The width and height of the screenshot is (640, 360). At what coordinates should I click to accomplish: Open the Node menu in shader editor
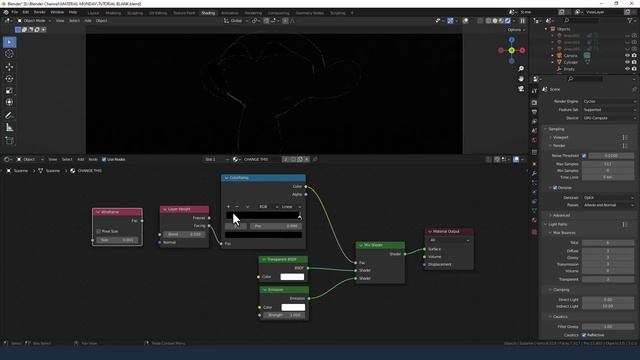pyautogui.click(x=93, y=159)
